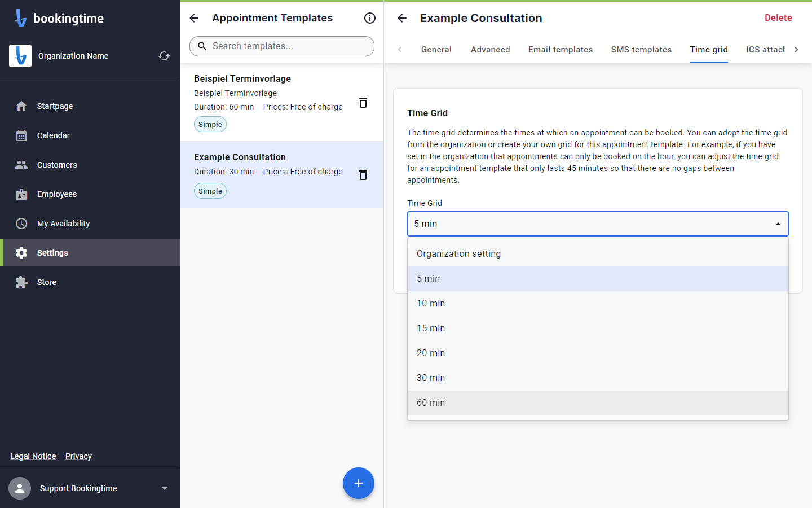The height and width of the screenshot is (508, 812).
Task: Open the ICS attachment tab
Action: pos(765,50)
